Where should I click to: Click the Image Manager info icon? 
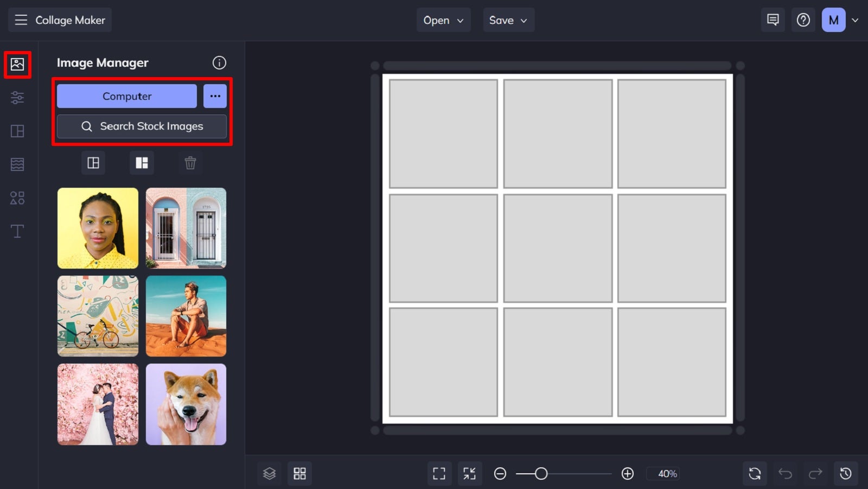(219, 63)
